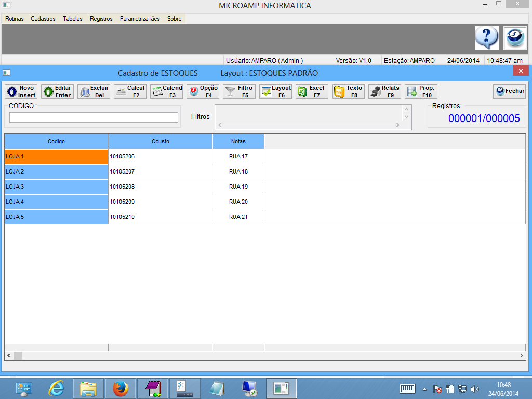The height and width of the screenshot is (399, 532).
Task: Export data using Excel F7 button
Action: tap(312, 91)
